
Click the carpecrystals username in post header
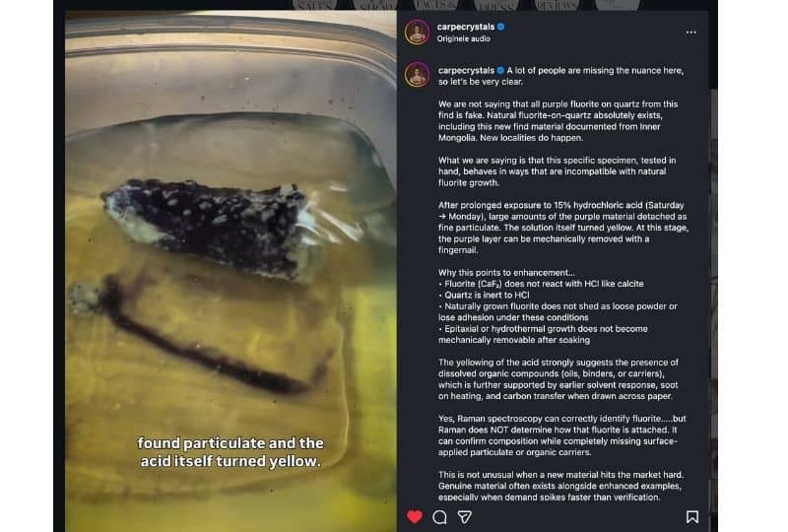(x=465, y=27)
